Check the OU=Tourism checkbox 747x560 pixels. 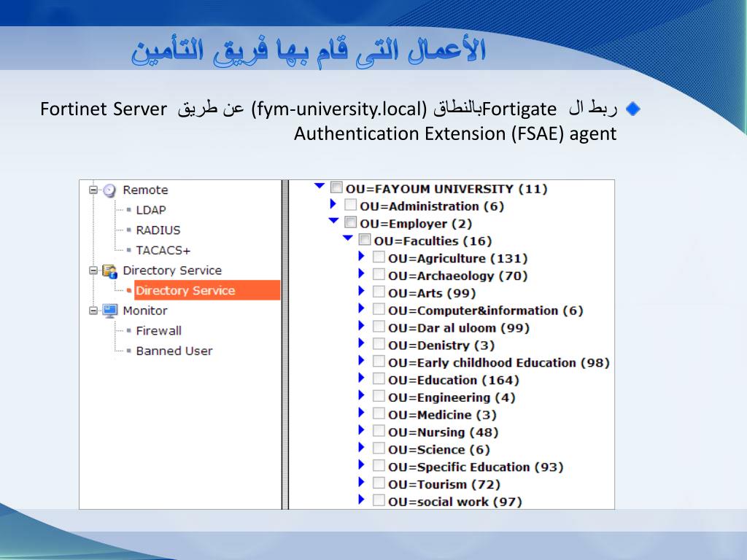click(379, 483)
